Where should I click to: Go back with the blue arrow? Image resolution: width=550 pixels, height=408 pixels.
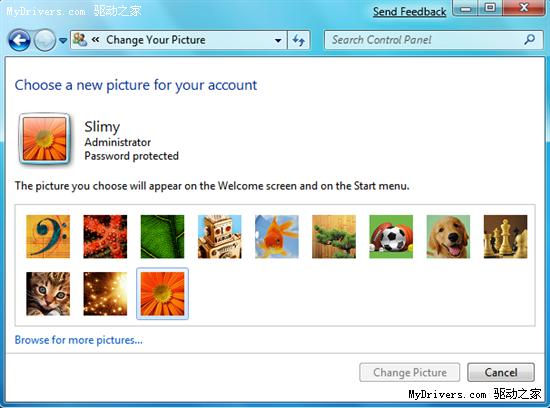click(x=19, y=40)
